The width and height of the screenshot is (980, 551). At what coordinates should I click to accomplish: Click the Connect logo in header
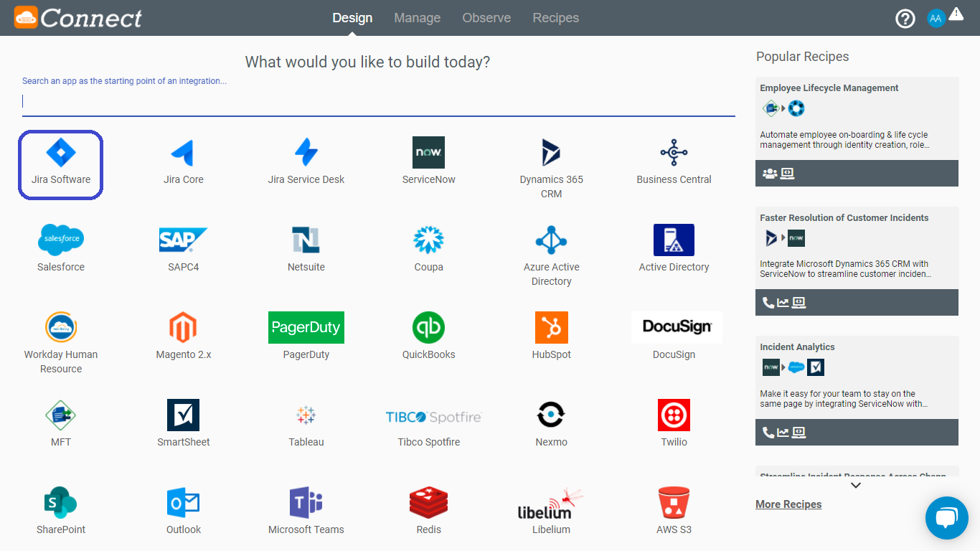pyautogui.click(x=78, y=18)
